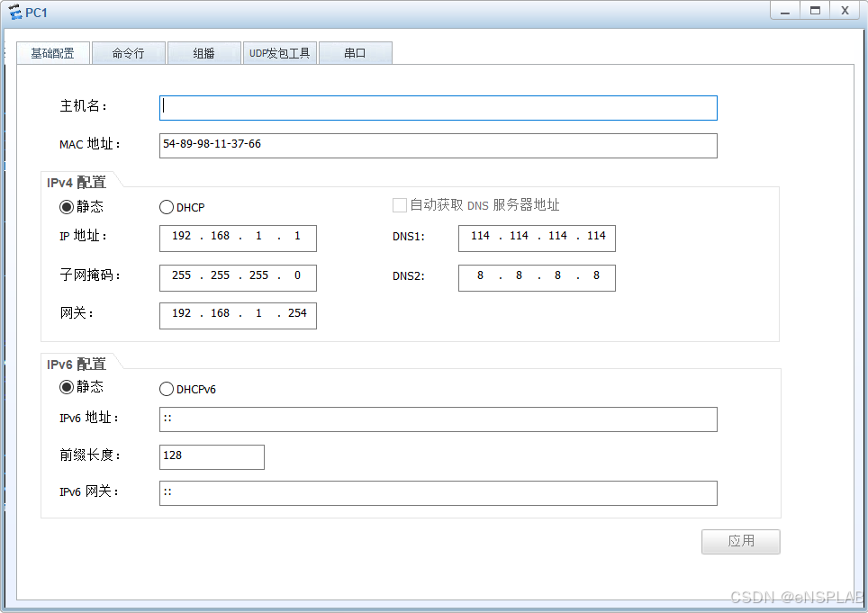The height and width of the screenshot is (613, 868).
Task: Click the 主机名 input field
Action: click(439, 108)
